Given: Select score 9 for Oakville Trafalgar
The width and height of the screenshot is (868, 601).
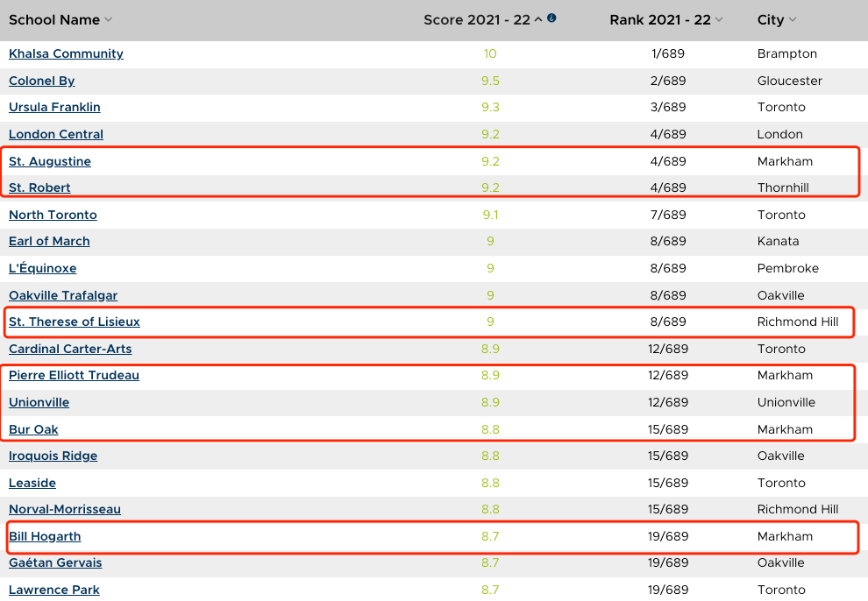Looking at the screenshot, I should (490, 296).
